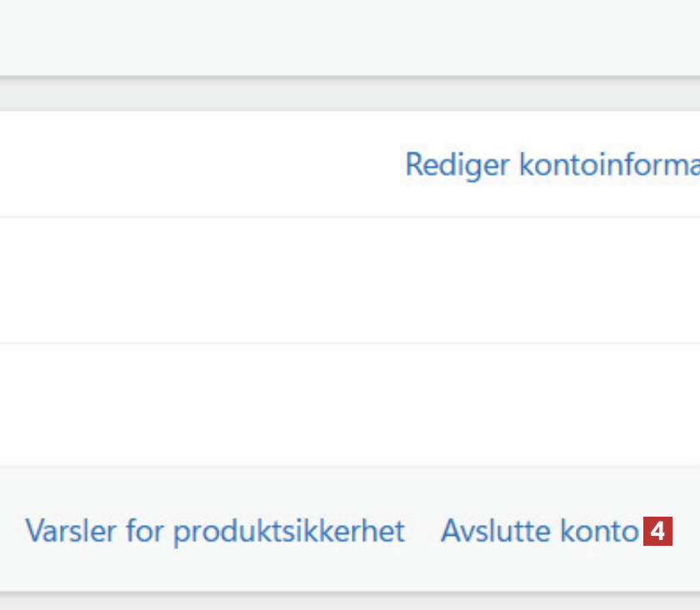This screenshot has height=610, width=700.
Task: Open the edit account information page
Action: point(552,165)
